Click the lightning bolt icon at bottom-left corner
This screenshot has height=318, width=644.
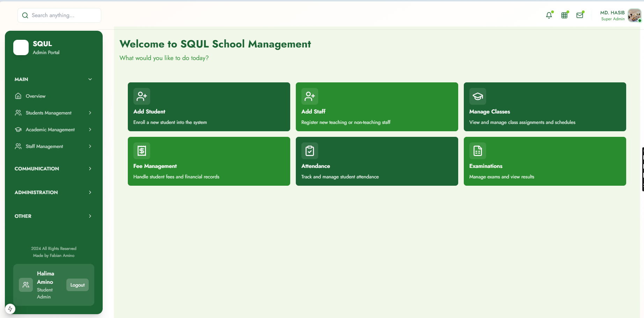coord(10,309)
